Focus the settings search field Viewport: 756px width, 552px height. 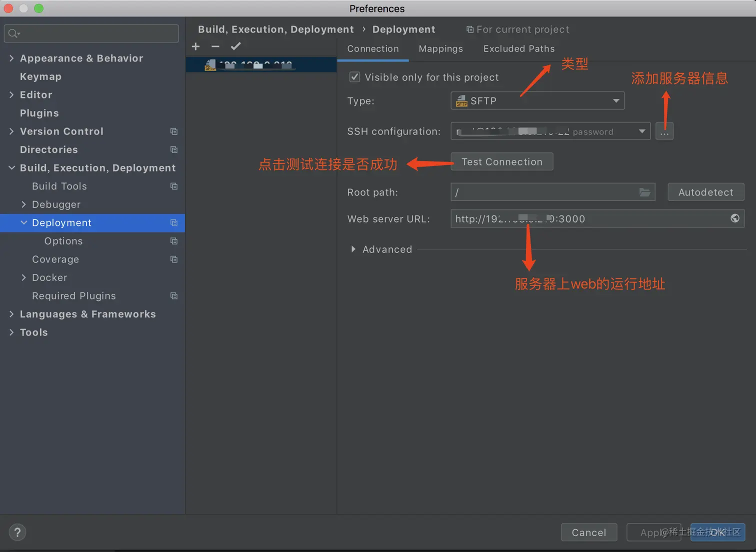[x=91, y=33]
